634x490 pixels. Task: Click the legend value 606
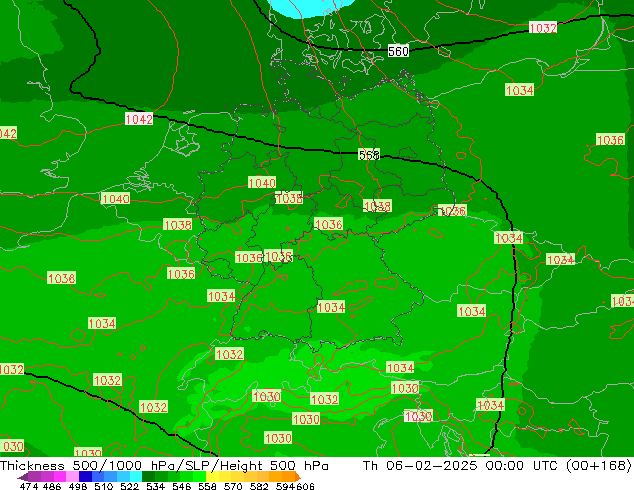[x=304, y=486]
